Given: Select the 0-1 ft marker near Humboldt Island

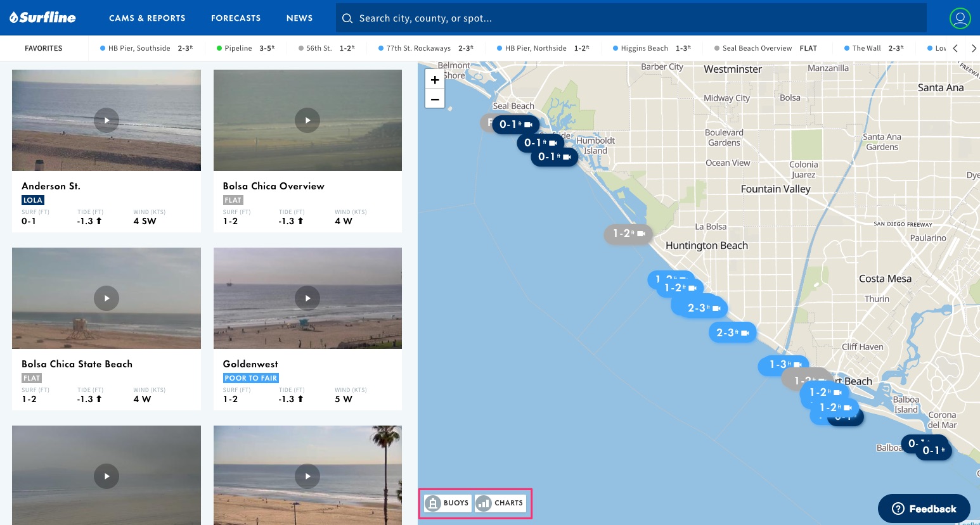Looking at the screenshot, I should point(555,156).
